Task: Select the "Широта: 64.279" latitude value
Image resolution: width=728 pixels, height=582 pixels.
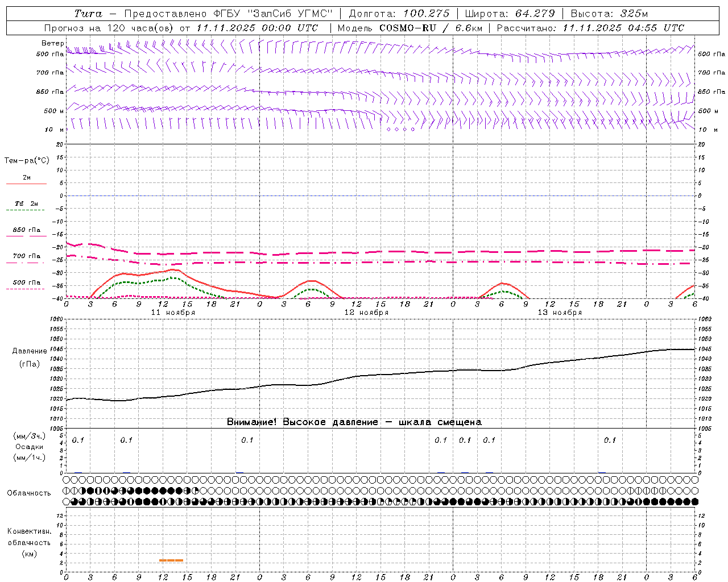Action: [510, 14]
